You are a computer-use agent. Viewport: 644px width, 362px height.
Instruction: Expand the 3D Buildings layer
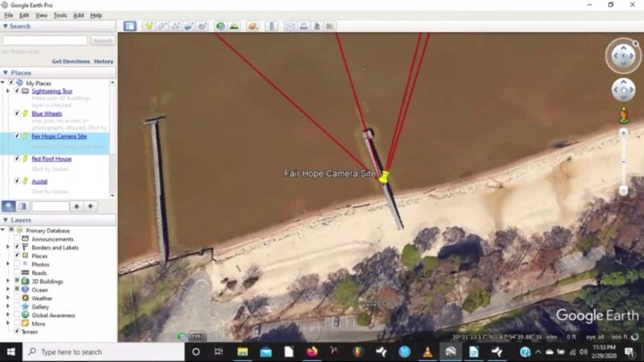tap(8, 282)
